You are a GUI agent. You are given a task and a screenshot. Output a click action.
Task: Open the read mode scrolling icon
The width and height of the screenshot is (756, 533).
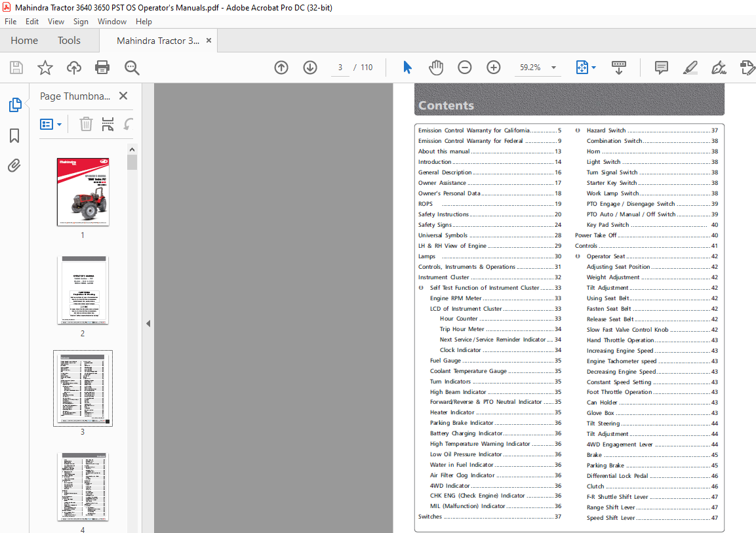click(x=618, y=68)
